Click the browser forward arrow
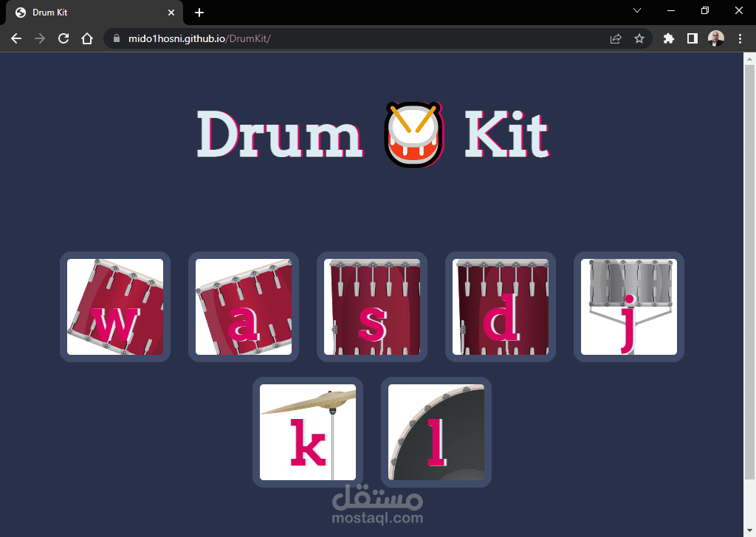756x537 pixels. click(x=40, y=38)
